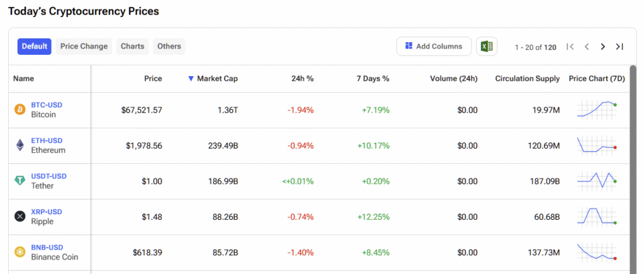Click Ethereum circulation supply 120.69M

point(544,146)
